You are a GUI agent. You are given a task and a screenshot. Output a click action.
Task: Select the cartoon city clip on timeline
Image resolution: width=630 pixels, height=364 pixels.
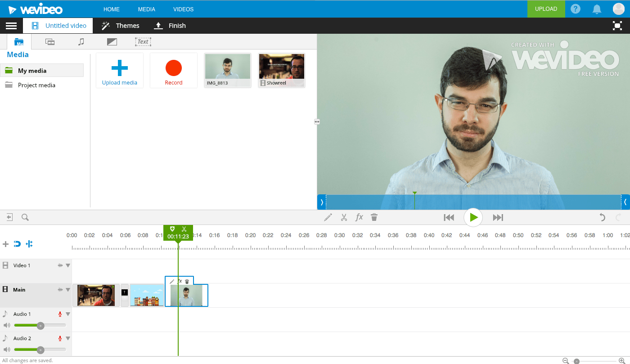click(147, 295)
